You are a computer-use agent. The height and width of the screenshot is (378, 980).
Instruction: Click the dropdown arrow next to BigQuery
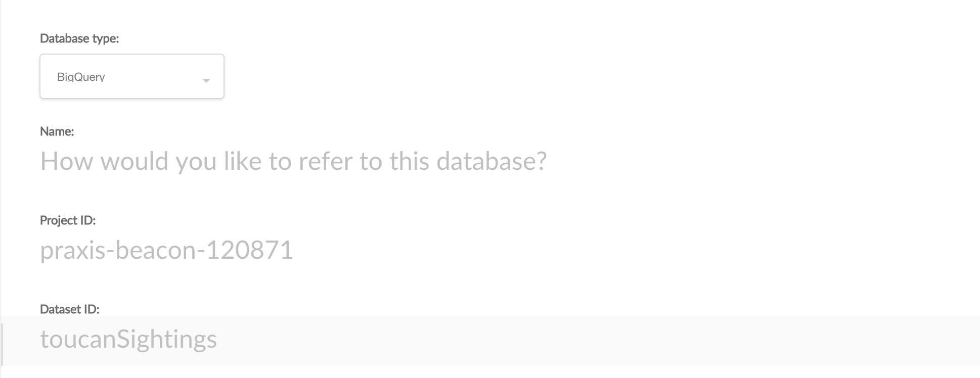click(x=206, y=80)
